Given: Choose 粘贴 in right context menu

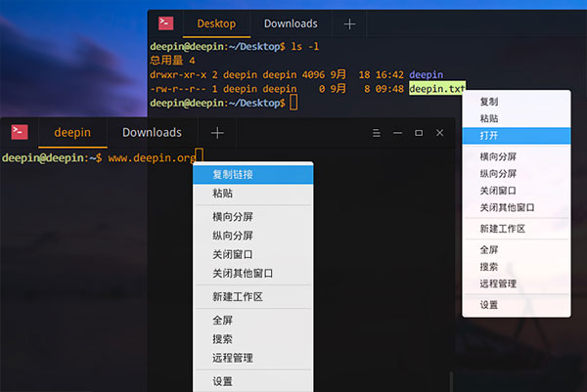Looking at the screenshot, I should tap(517, 119).
